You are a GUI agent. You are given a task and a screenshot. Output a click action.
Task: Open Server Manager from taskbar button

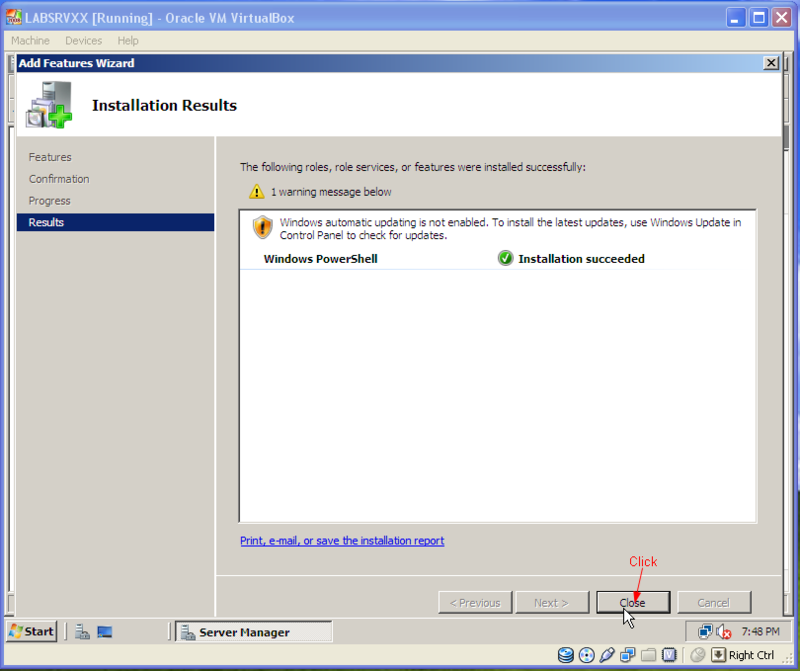tap(254, 632)
